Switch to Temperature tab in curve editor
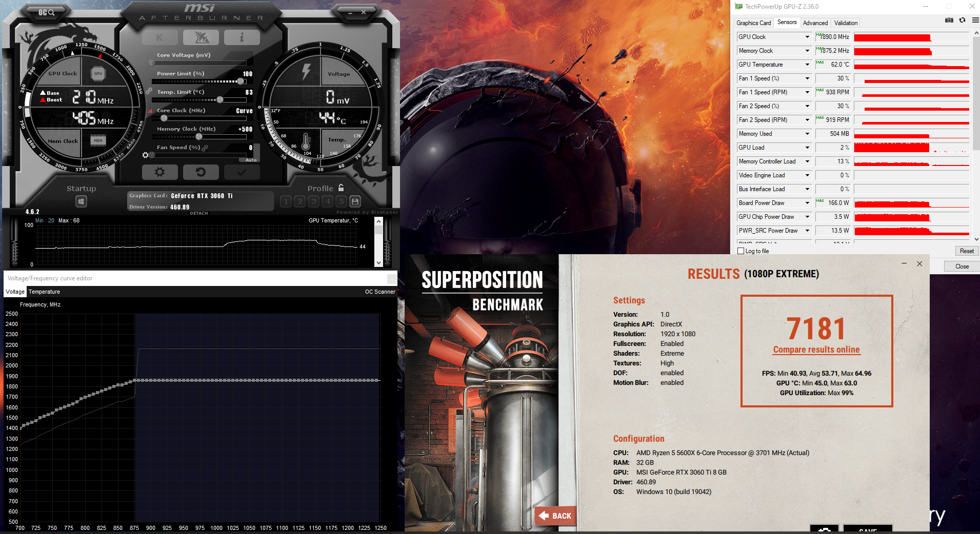This screenshot has height=534, width=980. [44, 292]
